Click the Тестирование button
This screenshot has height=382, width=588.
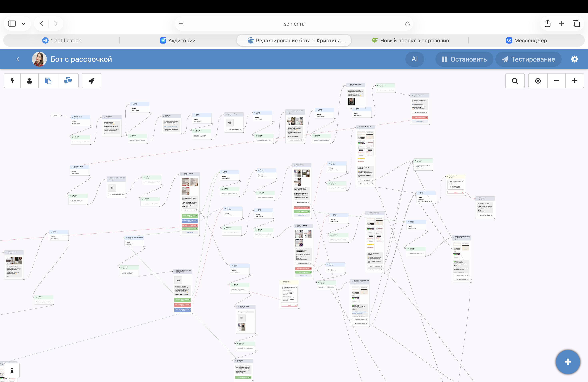tap(528, 59)
